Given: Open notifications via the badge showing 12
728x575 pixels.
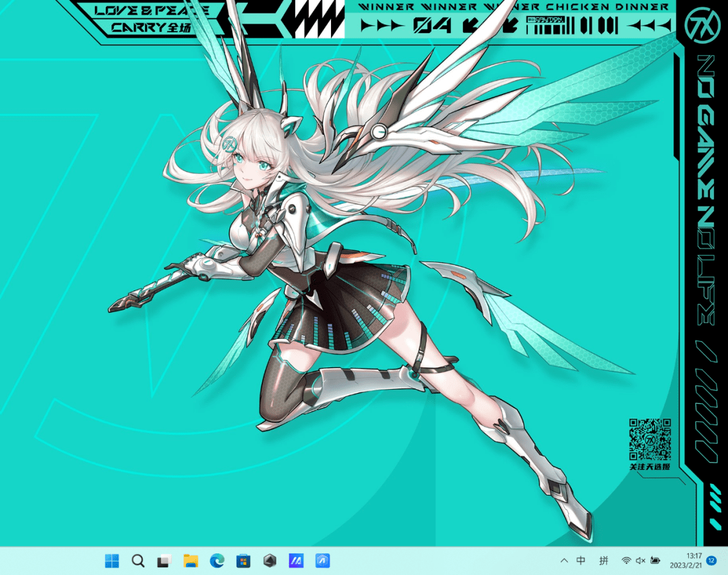Looking at the screenshot, I should (711, 560).
